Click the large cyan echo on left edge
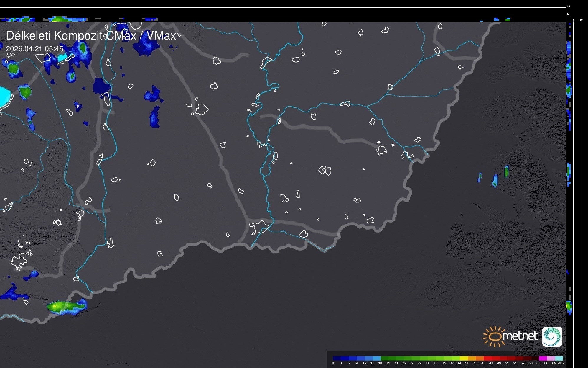The height and width of the screenshot is (368, 588). (x=4, y=97)
